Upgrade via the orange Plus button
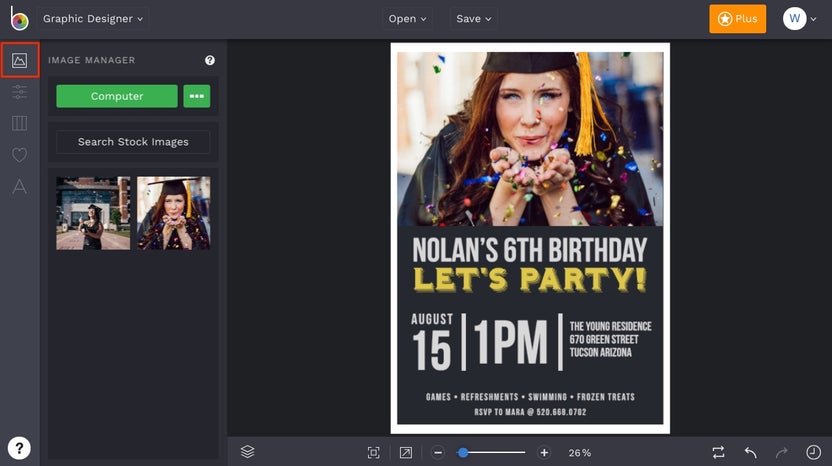The width and height of the screenshot is (832, 466). coord(738,19)
